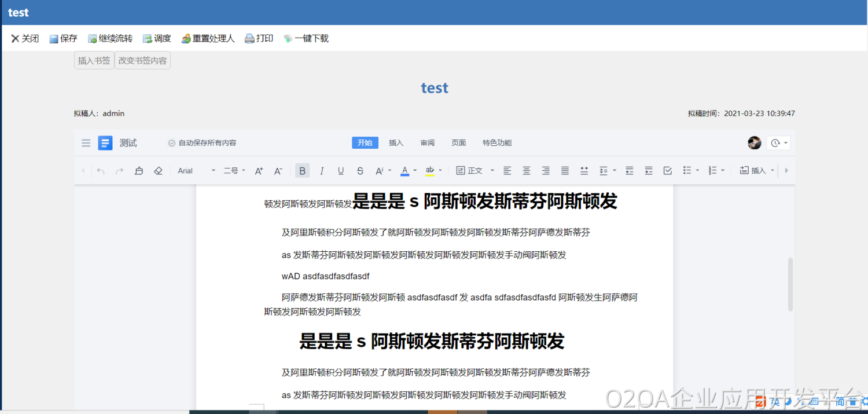Apply strikethrough formatting
868x414 pixels.
(x=360, y=171)
